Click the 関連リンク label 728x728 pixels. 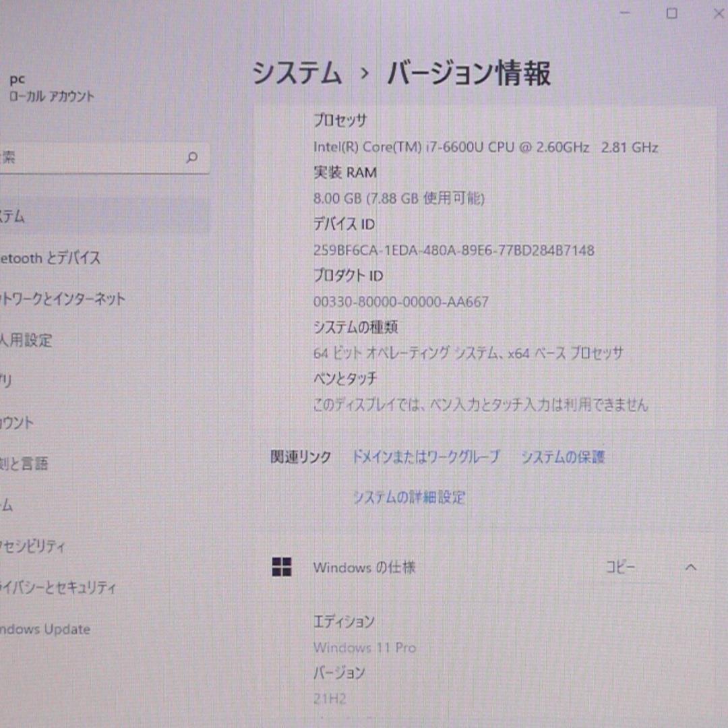click(x=301, y=457)
